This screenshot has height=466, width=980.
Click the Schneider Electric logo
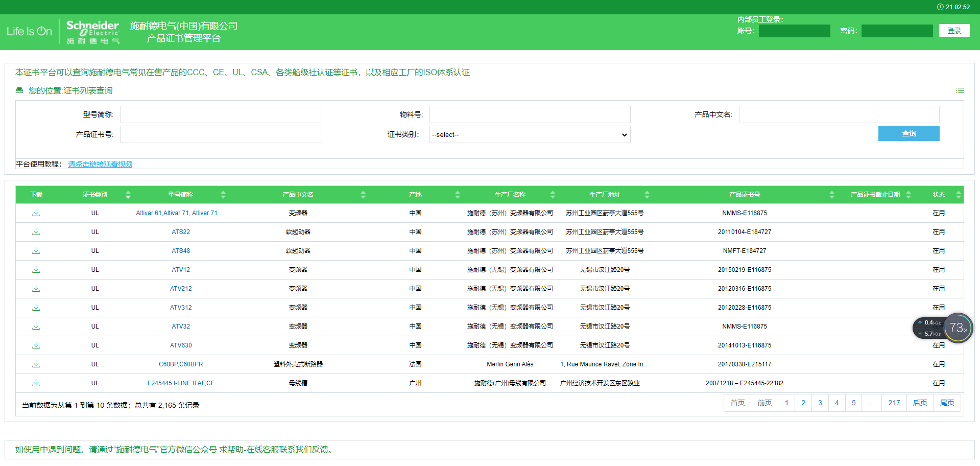click(92, 32)
